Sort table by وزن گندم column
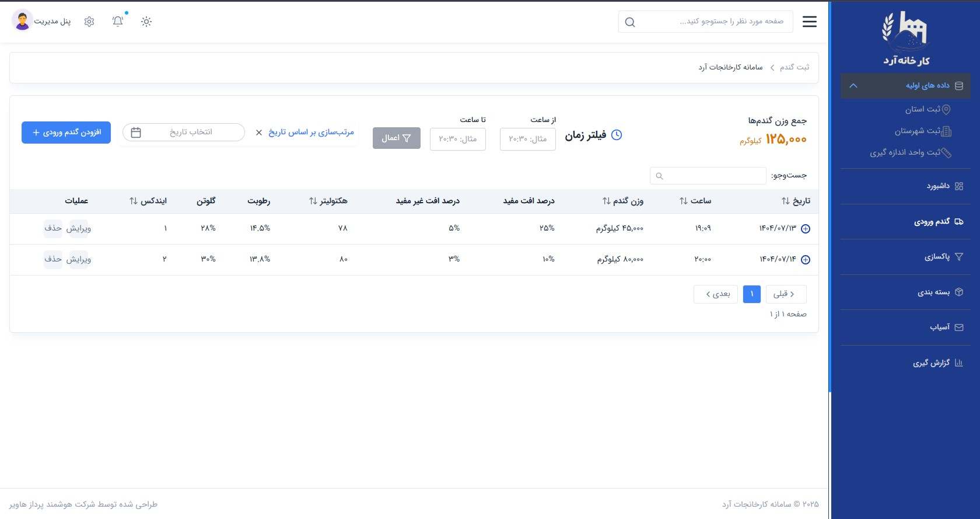980x519 pixels. pos(622,201)
